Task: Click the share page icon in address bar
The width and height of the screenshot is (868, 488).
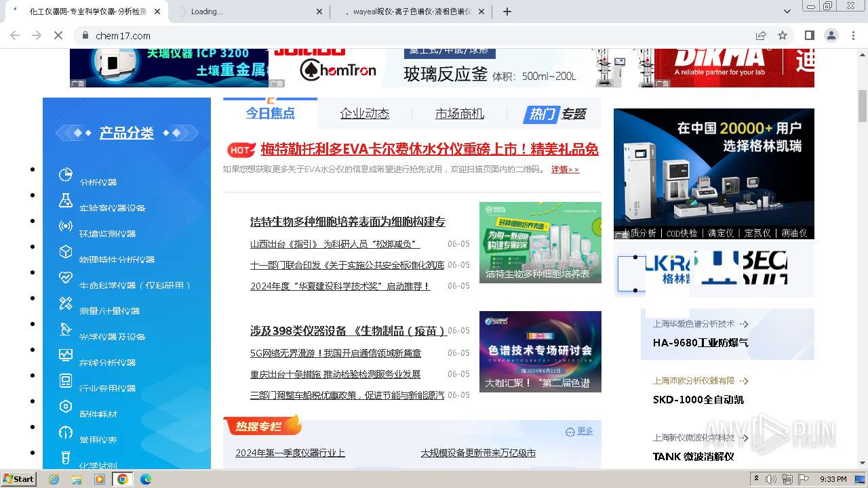Action: click(x=761, y=35)
